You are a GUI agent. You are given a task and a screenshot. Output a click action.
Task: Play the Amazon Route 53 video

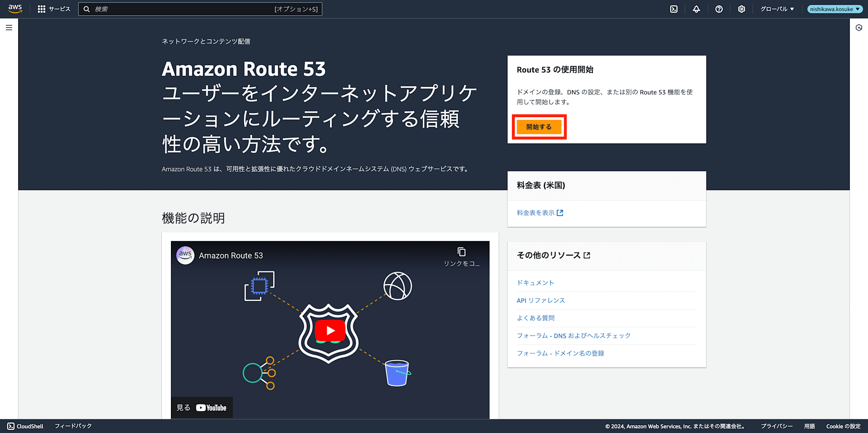pos(330,331)
